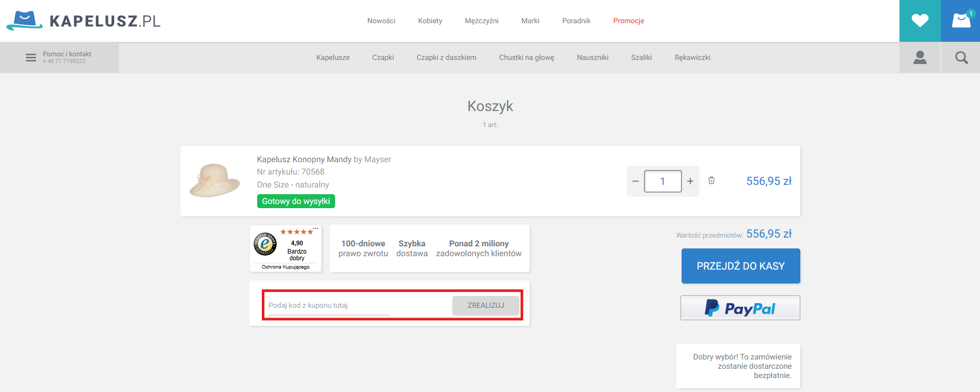The height and width of the screenshot is (392, 980).
Task: Open the Promocje menu item
Action: 628,21
